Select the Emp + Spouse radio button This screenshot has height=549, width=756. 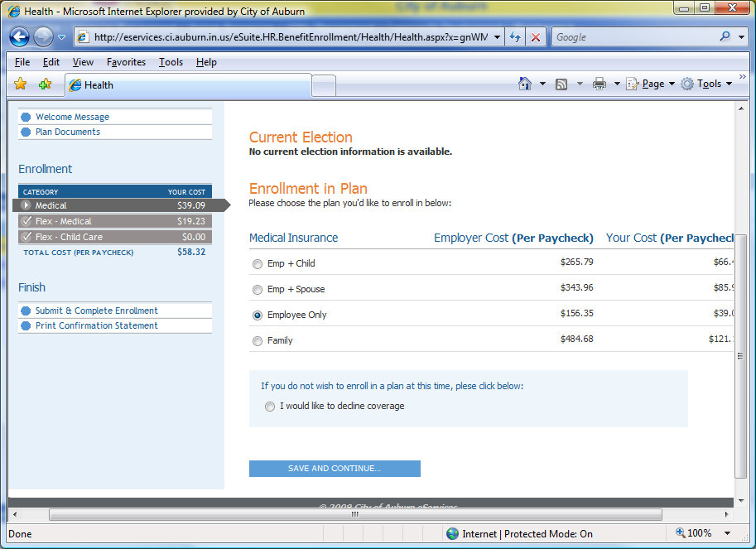pyautogui.click(x=258, y=290)
